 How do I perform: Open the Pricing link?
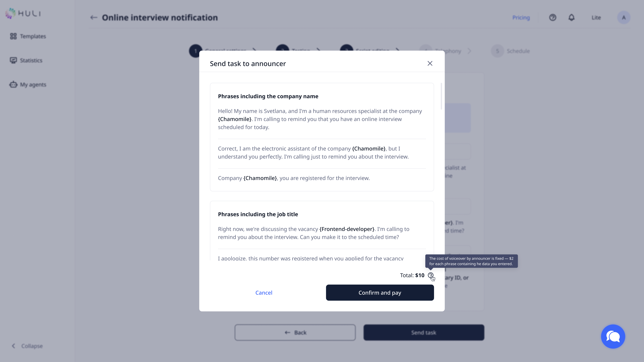(x=521, y=18)
